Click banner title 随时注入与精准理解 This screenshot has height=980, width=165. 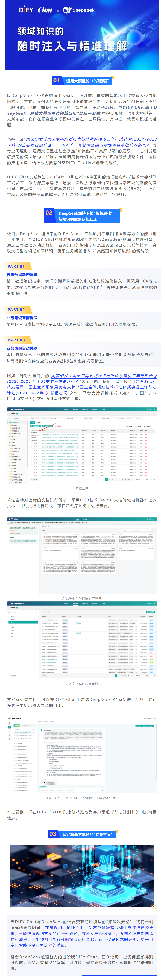(x=72, y=46)
